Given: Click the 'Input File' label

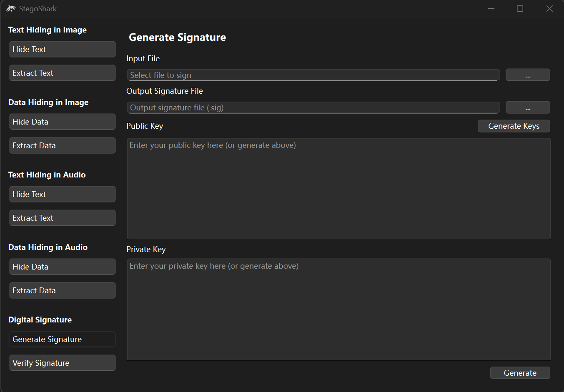Looking at the screenshot, I should (x=143, y=58).
